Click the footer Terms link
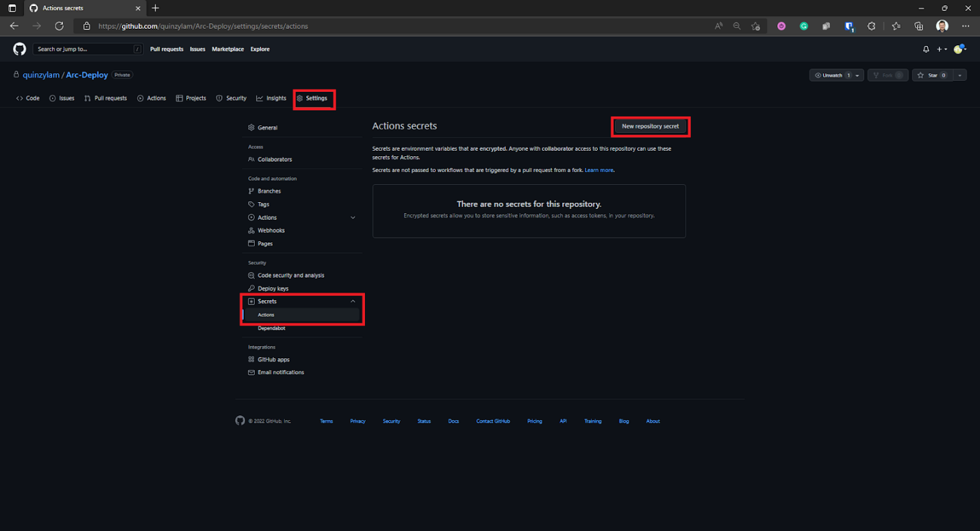The height and width of the screenshot is (531, 980). 327,421
